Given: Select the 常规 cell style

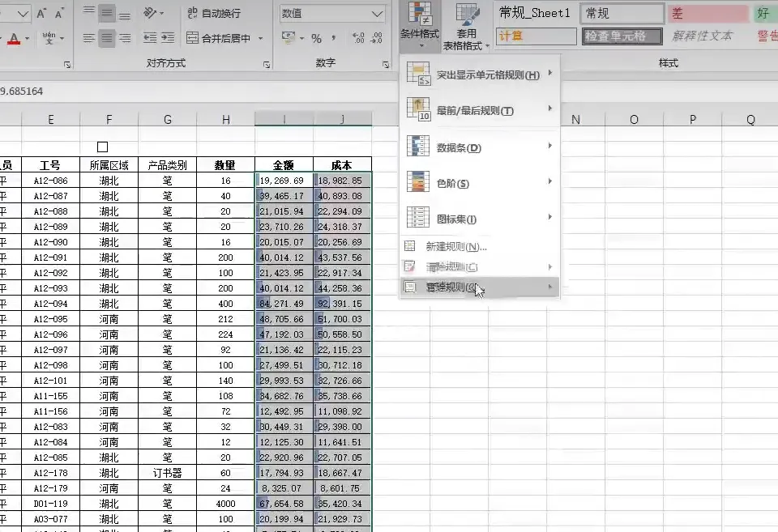Looking at the screenshot, I should pos(622,14).
